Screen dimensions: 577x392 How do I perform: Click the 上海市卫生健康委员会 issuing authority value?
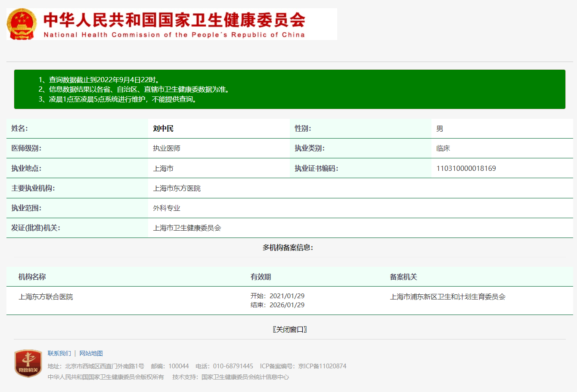click(187, 228)
